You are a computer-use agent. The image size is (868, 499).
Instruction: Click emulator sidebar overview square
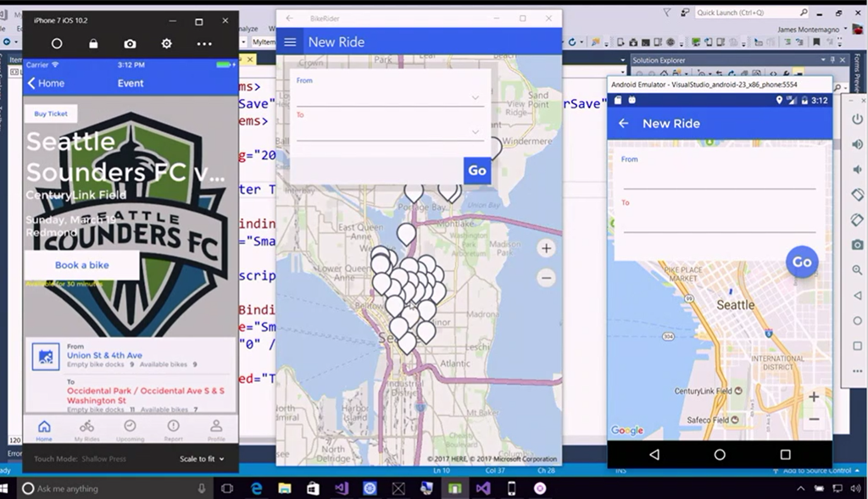[858, 346]
